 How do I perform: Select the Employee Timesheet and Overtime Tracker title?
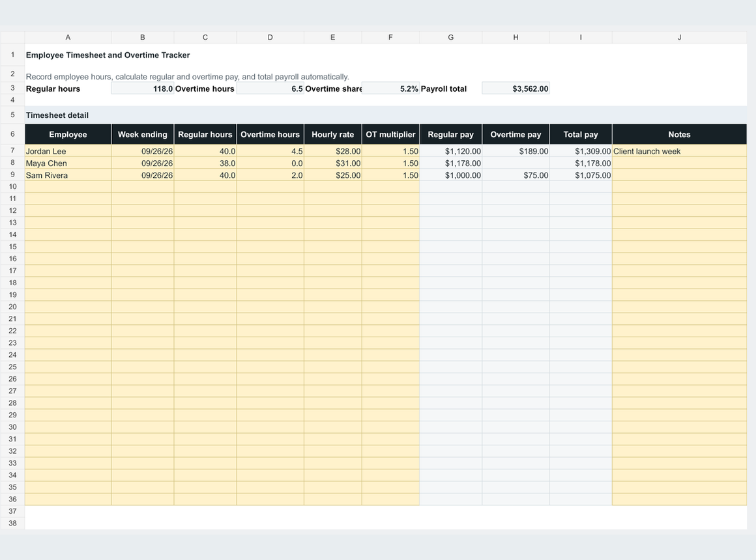(x=108, y=55)
